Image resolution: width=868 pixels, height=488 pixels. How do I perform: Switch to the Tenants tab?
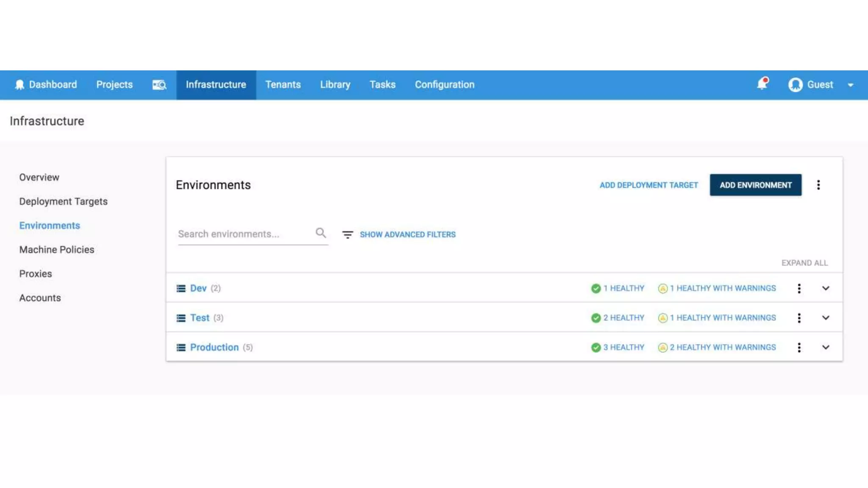283,85
